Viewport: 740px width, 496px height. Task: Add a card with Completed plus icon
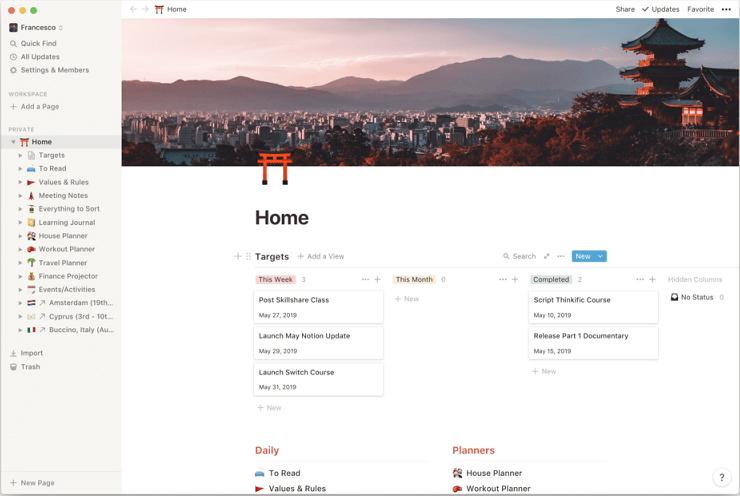point(652,279)
